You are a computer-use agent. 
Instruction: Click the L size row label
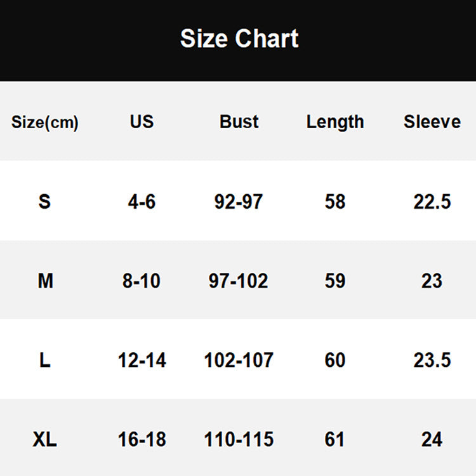click(x=44, y=360)
